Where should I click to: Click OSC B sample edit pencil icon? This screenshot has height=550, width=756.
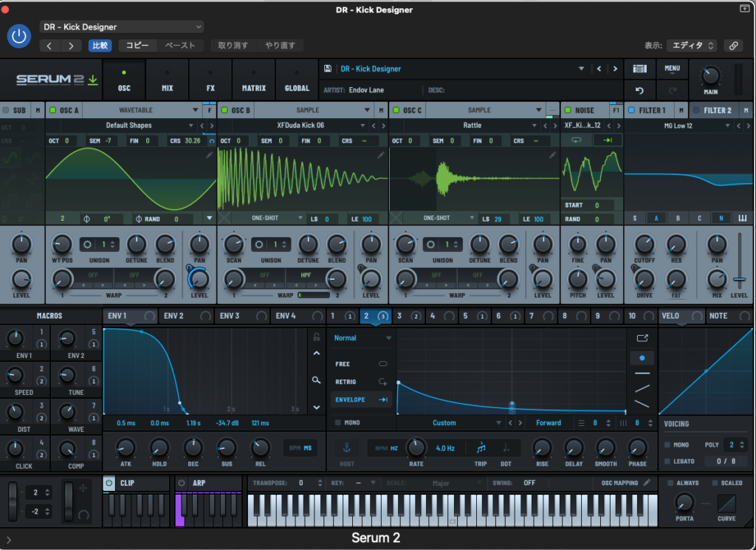(381, 155)
